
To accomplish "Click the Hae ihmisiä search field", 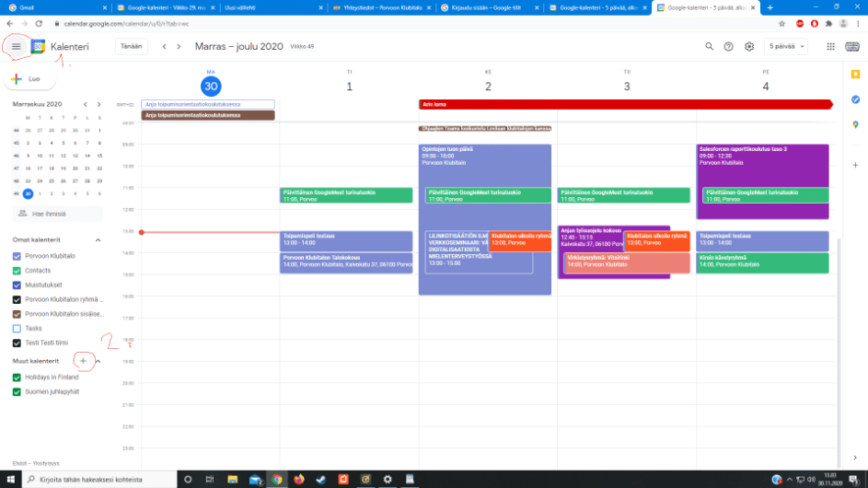I will pos(55,214).
